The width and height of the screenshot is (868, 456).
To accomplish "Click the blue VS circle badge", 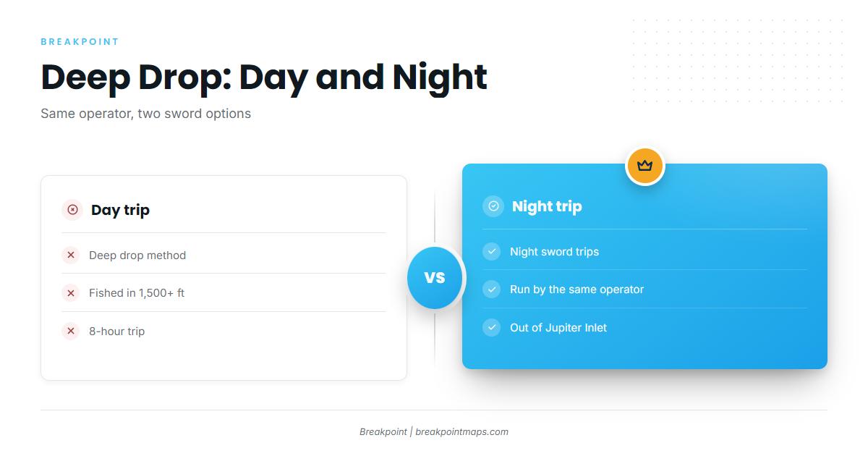I will 435,277.
